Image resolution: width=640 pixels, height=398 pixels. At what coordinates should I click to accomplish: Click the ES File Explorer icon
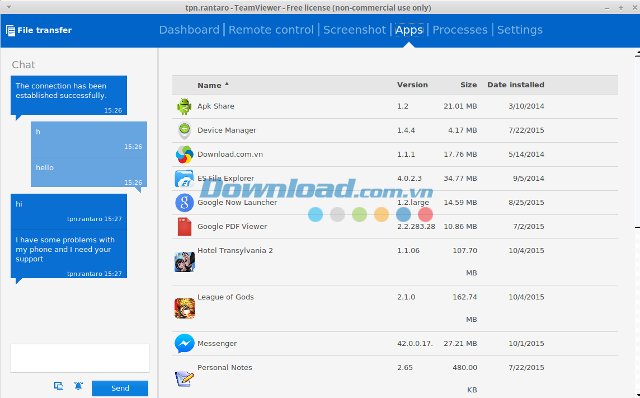[x=184, y=179]
